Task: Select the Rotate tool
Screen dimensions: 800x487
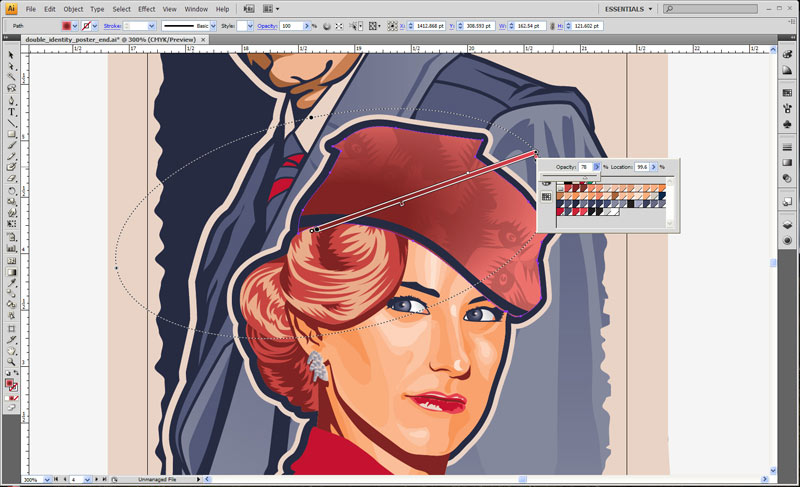Action: tap(11, 191)
